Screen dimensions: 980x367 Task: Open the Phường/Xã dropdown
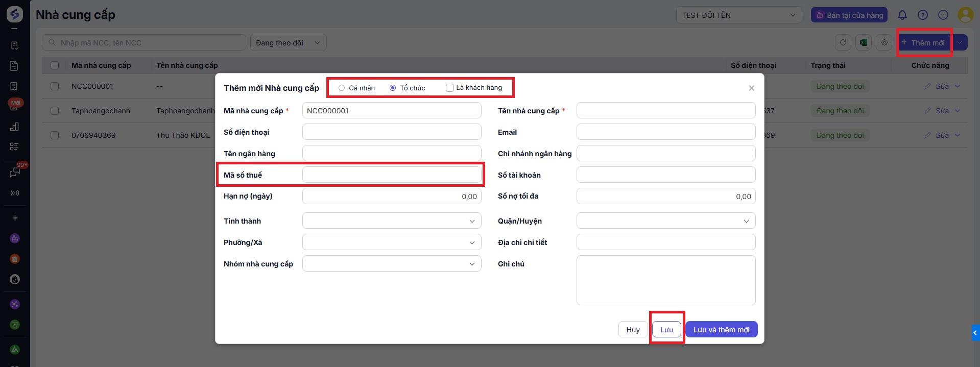click(392, 242)
